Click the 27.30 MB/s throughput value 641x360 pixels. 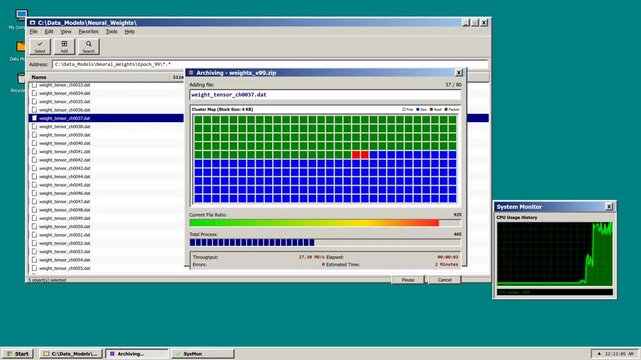pyautogui.click(x=312, y=257)
